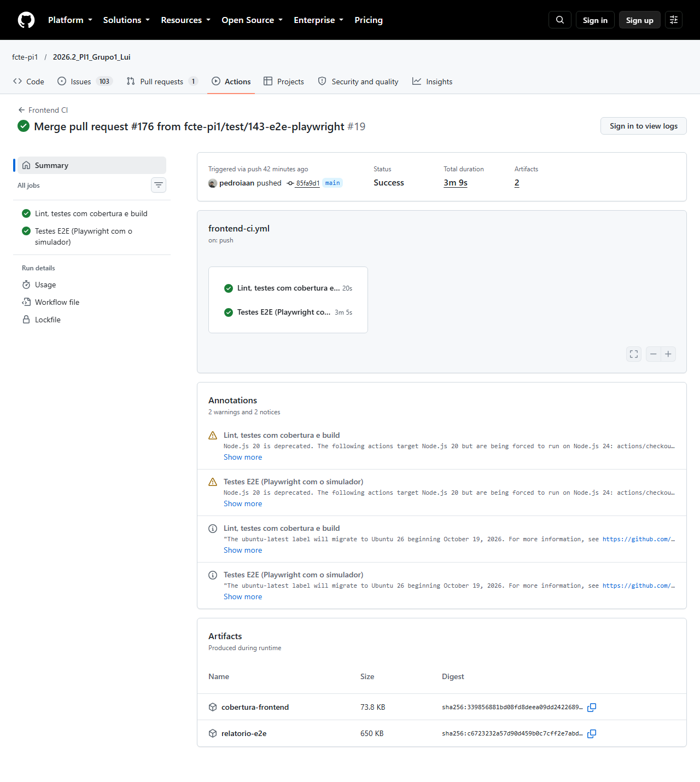Open the Lint job in the sidebar

[92, 213]
